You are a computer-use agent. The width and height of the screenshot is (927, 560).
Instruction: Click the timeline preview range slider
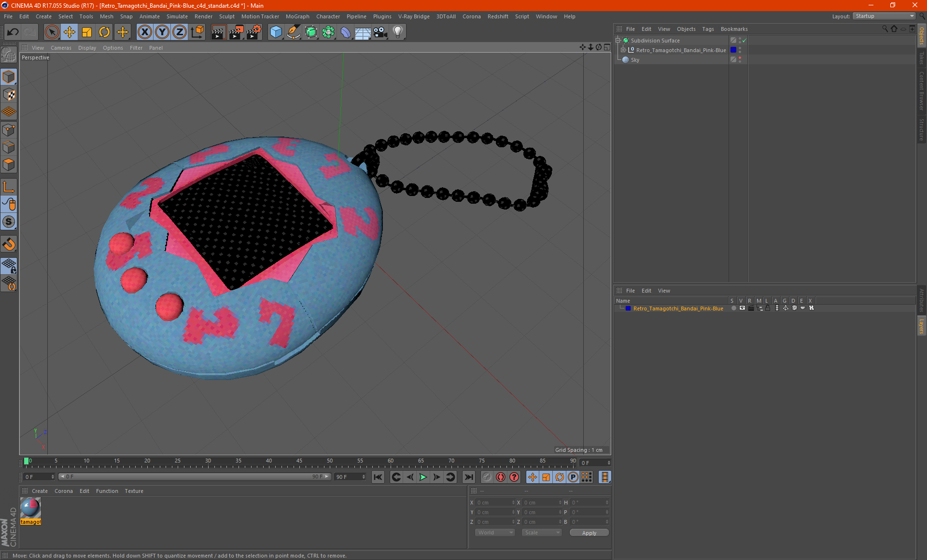click(194, 476)
